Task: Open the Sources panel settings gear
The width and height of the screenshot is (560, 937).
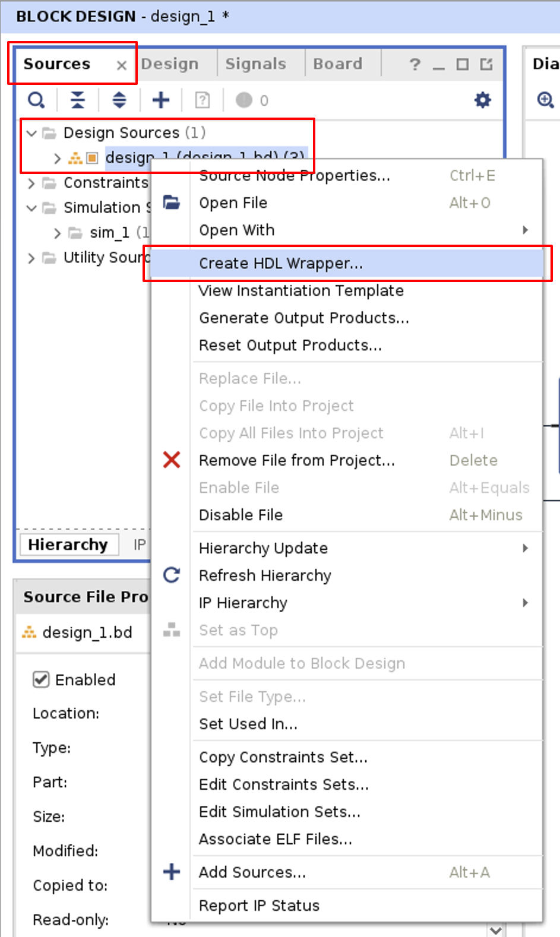Action: tap(482, 100)
